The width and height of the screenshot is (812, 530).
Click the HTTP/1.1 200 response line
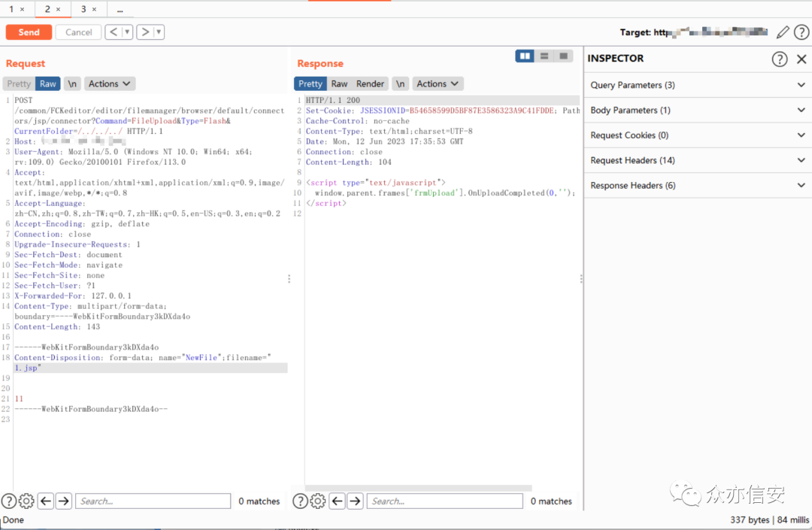click(332, 101)
